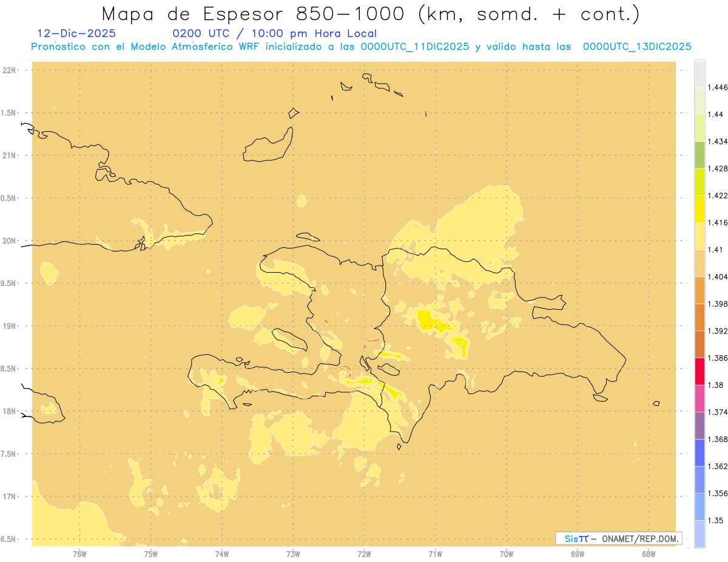Click the legend value "1.446"
This screenshot has height=562, width=728.
tap(718, 88)
